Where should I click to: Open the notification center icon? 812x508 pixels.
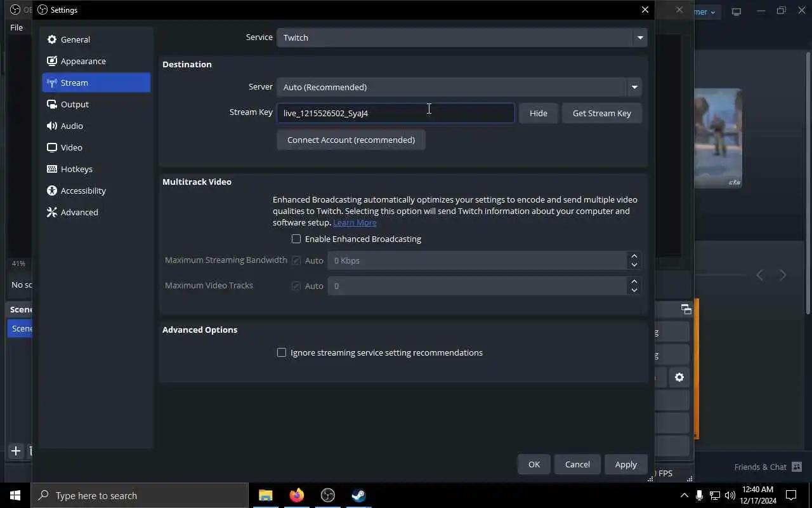[791, 495]
